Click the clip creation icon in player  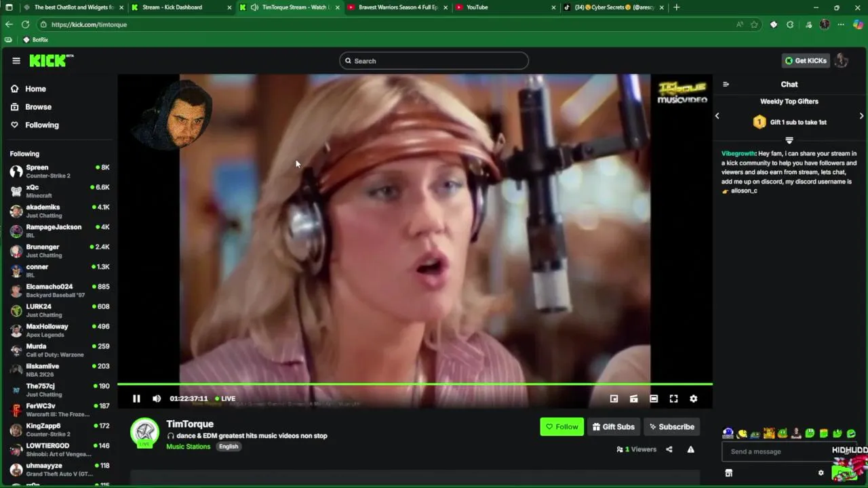633,399
